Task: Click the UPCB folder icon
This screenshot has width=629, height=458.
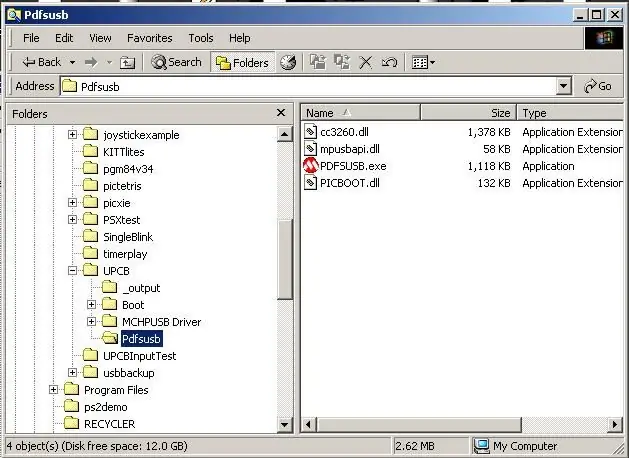Action: (90, 270)
